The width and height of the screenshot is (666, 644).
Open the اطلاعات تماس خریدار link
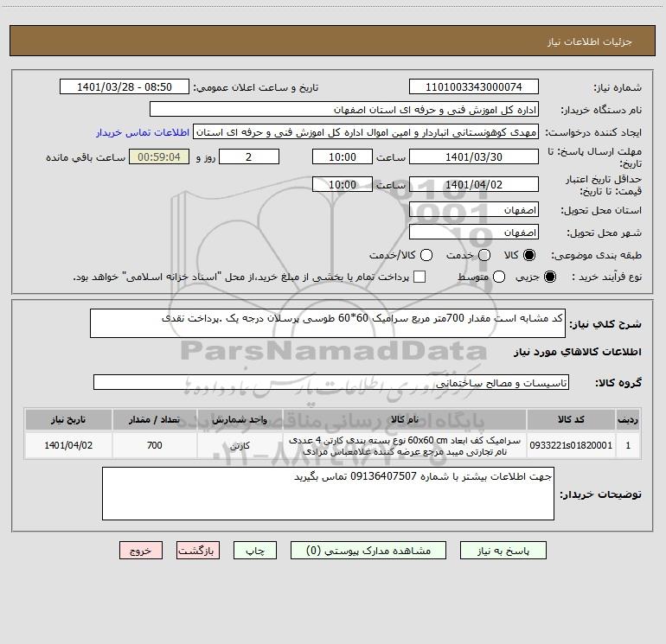143,132
